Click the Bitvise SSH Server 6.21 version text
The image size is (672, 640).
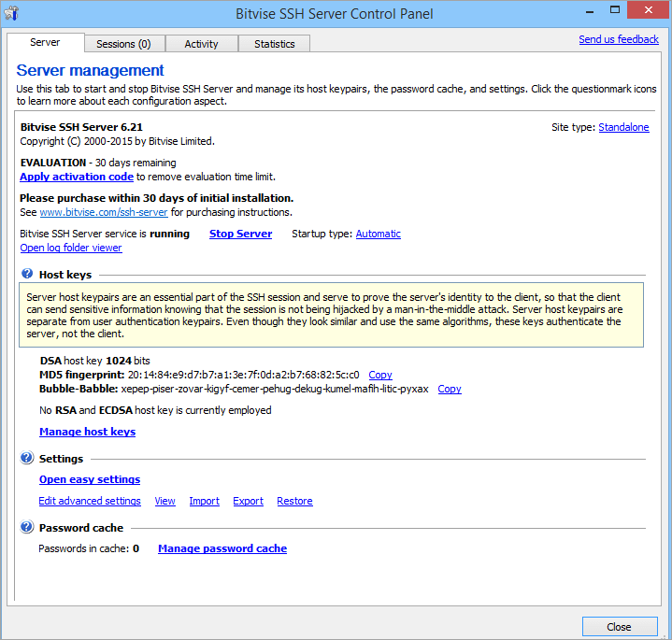pyautogui.click(x=81, y=127)
